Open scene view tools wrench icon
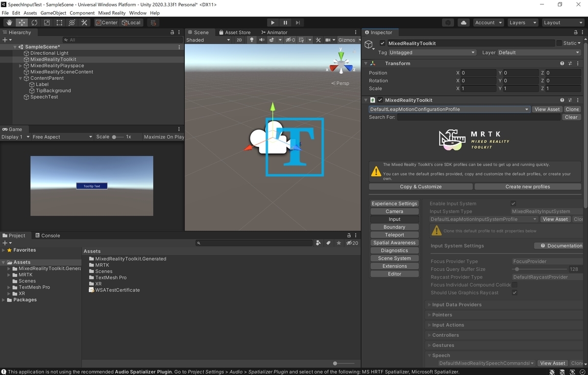This screenshot has width=588, height=375. coord(318,40)
